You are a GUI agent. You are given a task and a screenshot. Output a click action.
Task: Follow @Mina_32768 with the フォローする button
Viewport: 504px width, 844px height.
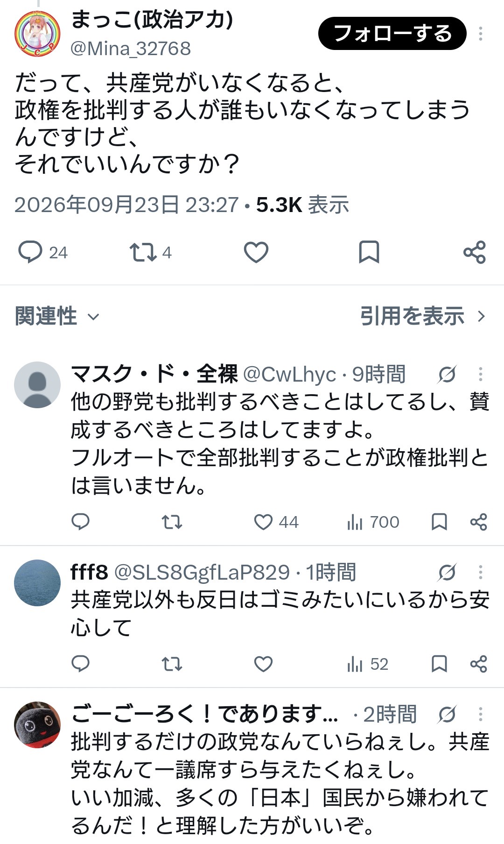point(392,34)
